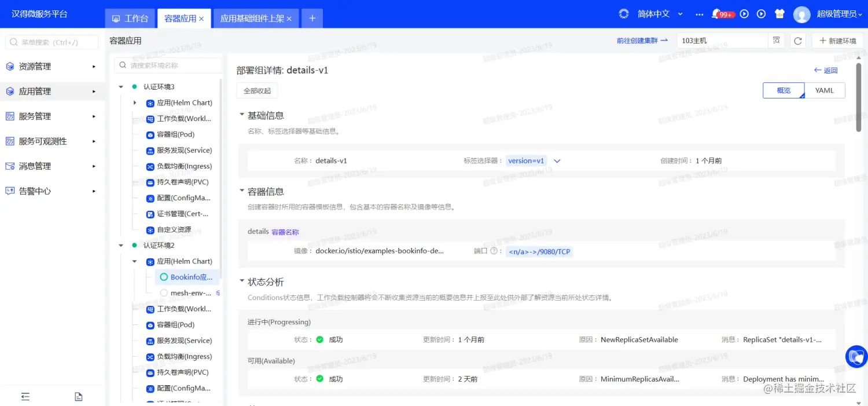The width and height of the screenshot is (868, 406).
Task: Click the 消息管理 icon in sidebar
Action: [x=10, y=166]
